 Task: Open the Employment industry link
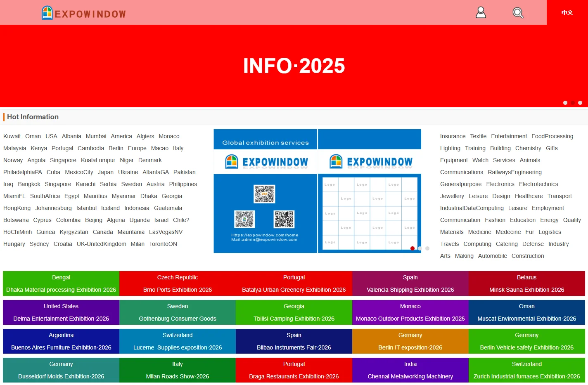click(x=548, y=208)
